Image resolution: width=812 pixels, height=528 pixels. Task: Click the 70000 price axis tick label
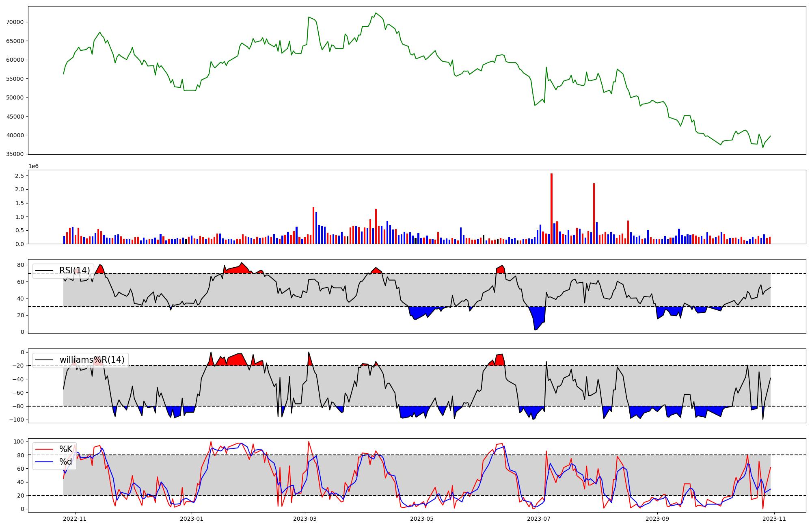[x=15, y=22]
